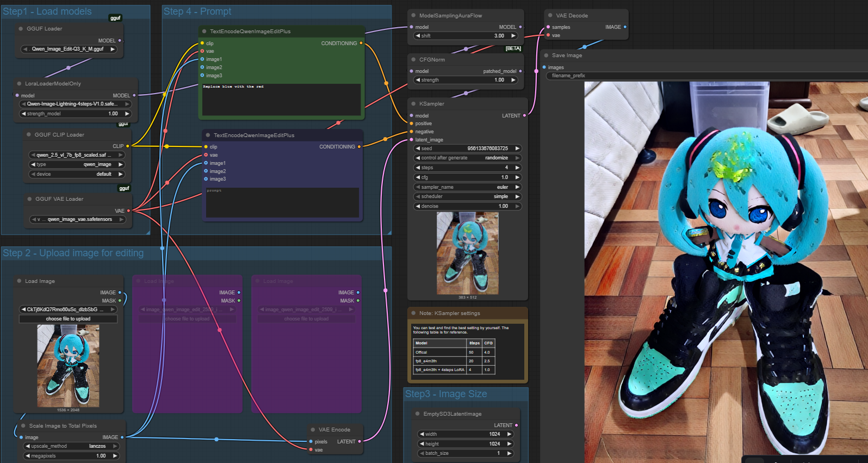Screen dimensions: 868x463
Task: Toggle collapse on the ModelSamplingAuraFlow node
Action: click(x=413, y=16)
